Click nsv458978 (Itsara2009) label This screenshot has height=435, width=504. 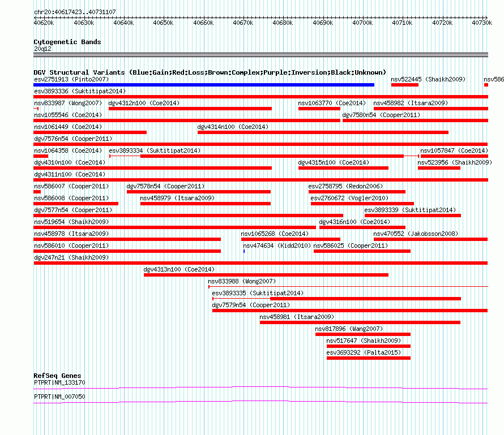[x=71, y=234]
